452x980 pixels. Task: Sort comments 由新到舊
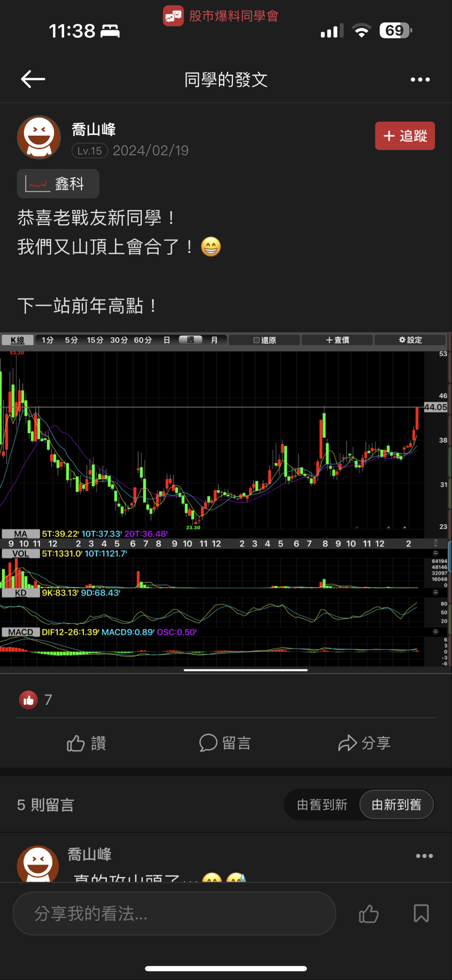(x=396, y=805)
